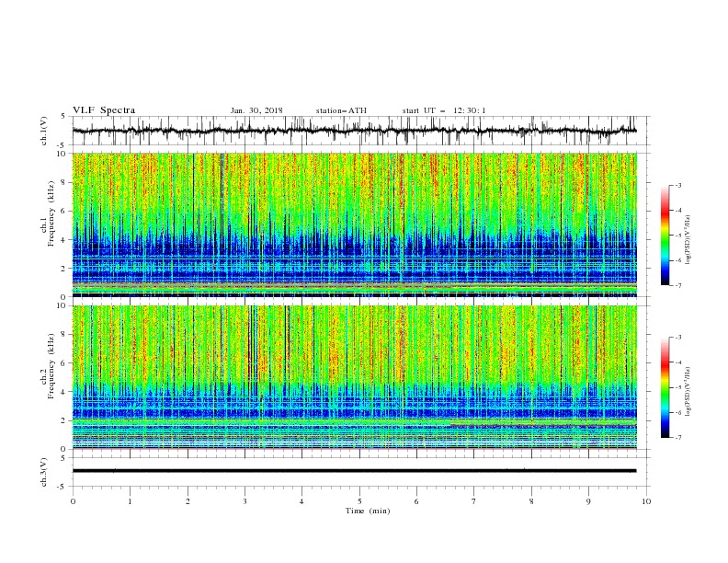Viewport: 728px width, 563px height.
Task: Click time axis tick label "3"
Action: click(245, 501)
